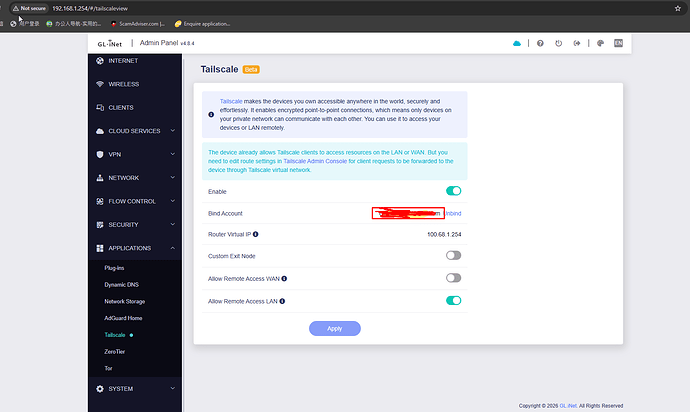Open the 办公人导航 bookmark
Screen dimensions: 690x412
pyautogui.click(x=73, y=24)
